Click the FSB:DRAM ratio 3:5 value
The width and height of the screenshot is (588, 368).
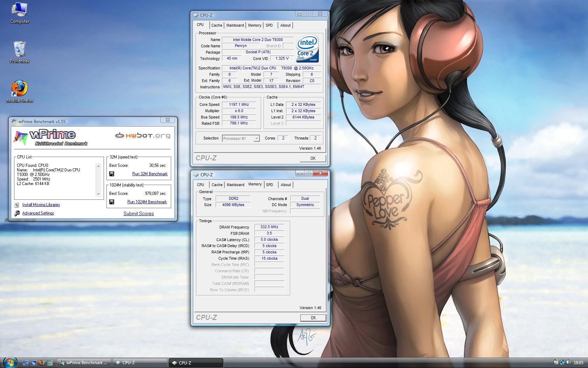pyautogui.click(x=269, y=233)
